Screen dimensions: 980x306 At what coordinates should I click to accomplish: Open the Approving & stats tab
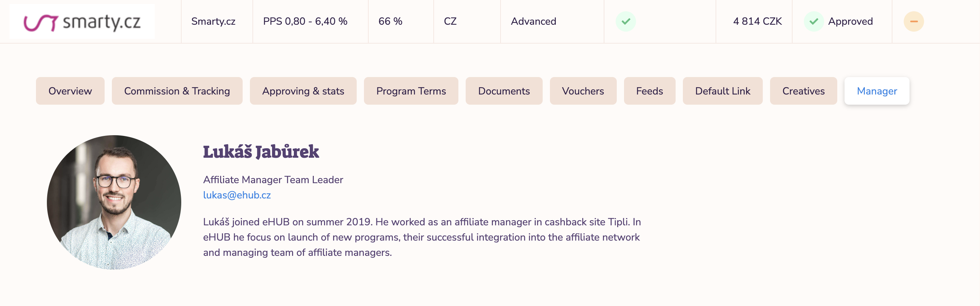[303, 91]
